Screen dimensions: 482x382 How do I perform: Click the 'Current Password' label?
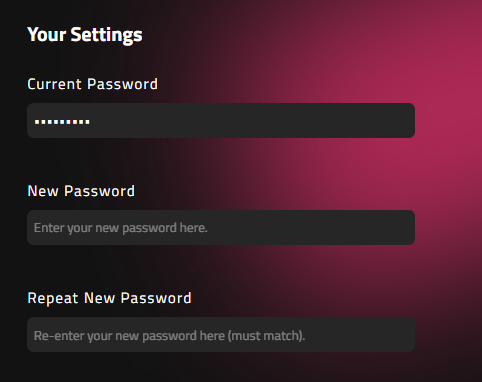92,84
